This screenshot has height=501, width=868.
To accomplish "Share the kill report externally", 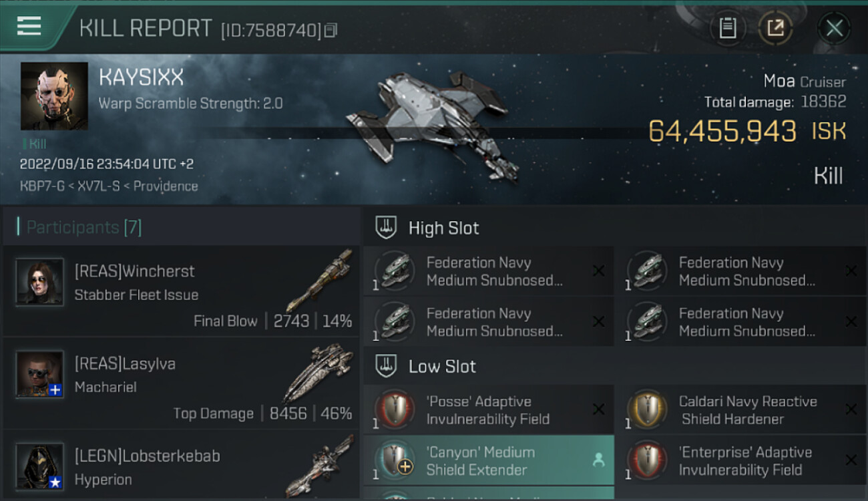I will click(775, 28).
